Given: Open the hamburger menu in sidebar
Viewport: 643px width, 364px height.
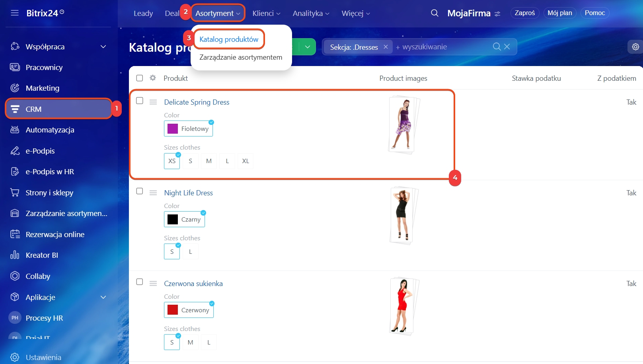Looking at the screenshot, I should (15, 13).
